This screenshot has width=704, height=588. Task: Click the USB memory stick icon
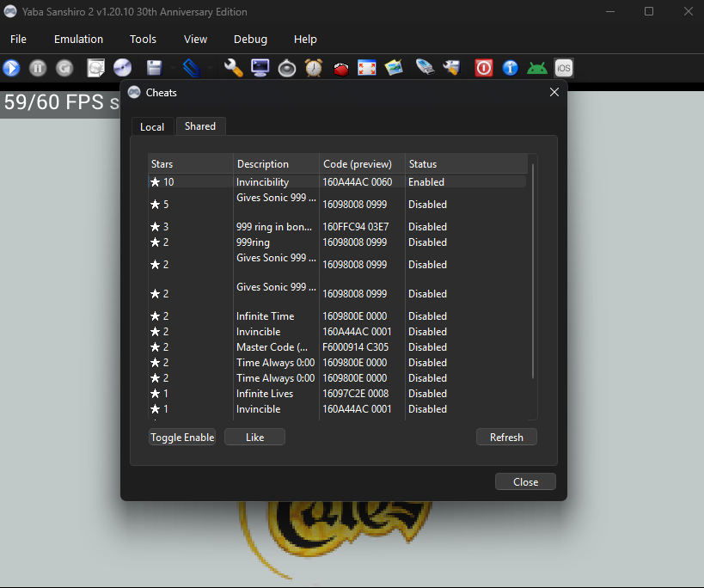[x=425, y=68]
